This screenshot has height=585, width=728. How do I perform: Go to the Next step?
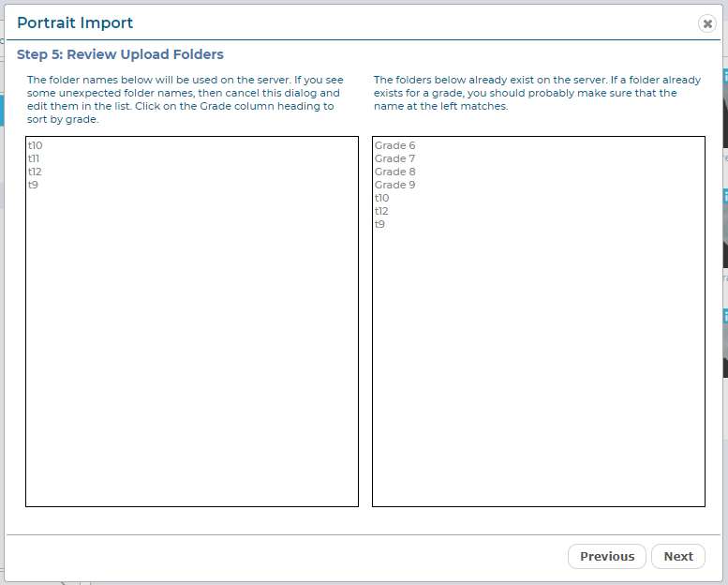tap(677, 556)
